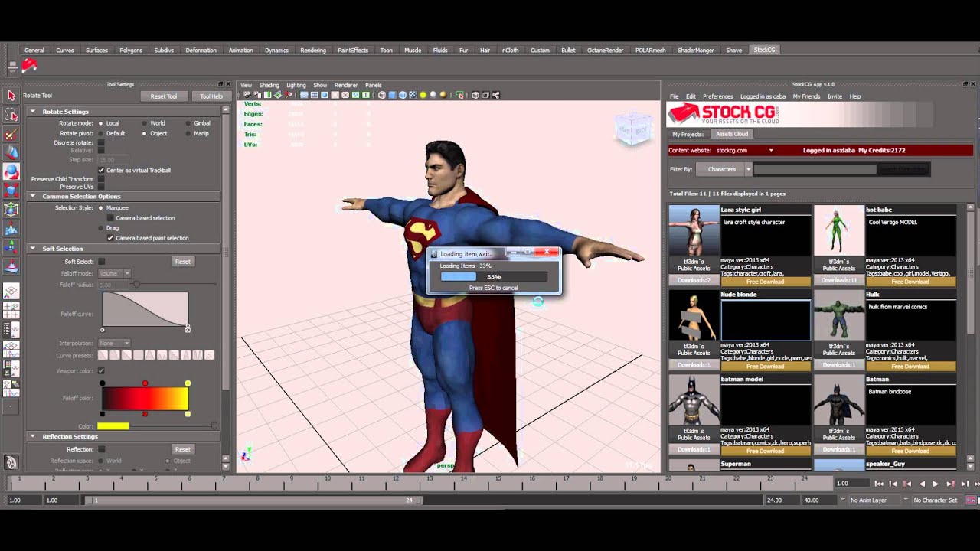Click the ViewCube in the viewport
Screen dimensions: 980x551
(x=632, y=130)
